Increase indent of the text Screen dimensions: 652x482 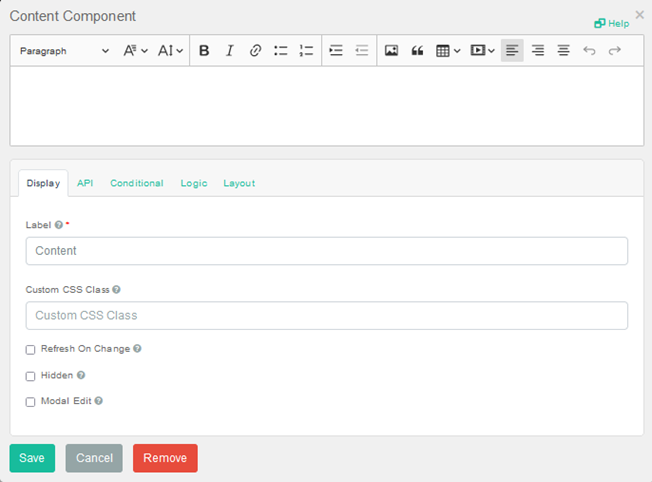click(336, 51)
